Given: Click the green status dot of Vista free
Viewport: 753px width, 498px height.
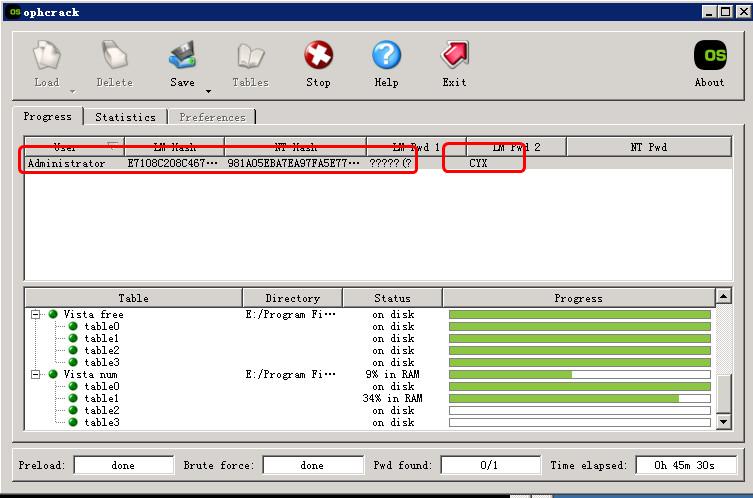Looking at the screenshot, I should click(53, 314).
